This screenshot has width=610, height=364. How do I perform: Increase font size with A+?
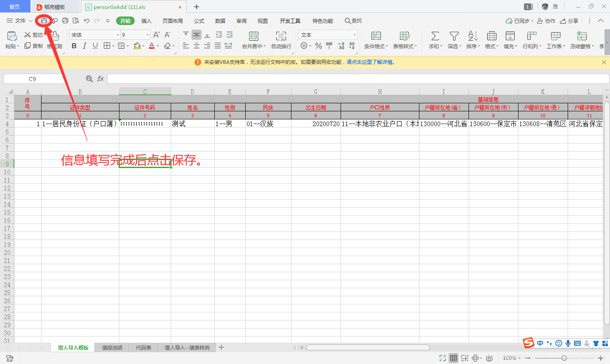(x=156, y=35)
